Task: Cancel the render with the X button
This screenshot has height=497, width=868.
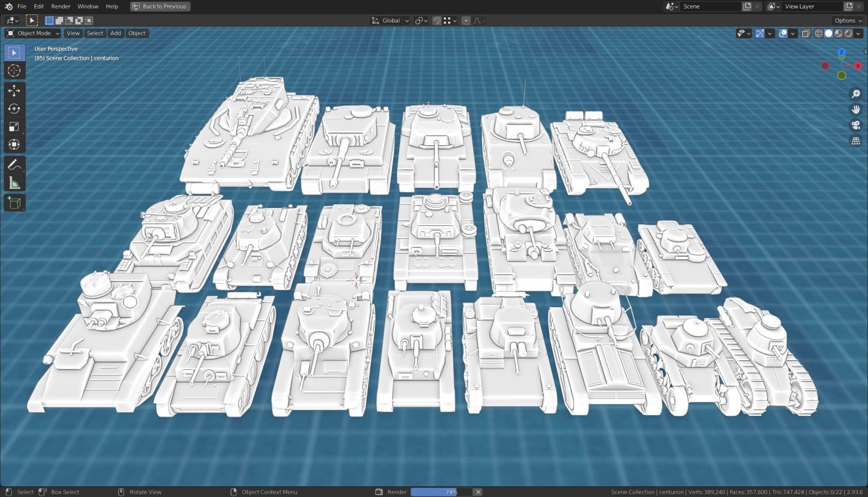Action: point(478,492)
